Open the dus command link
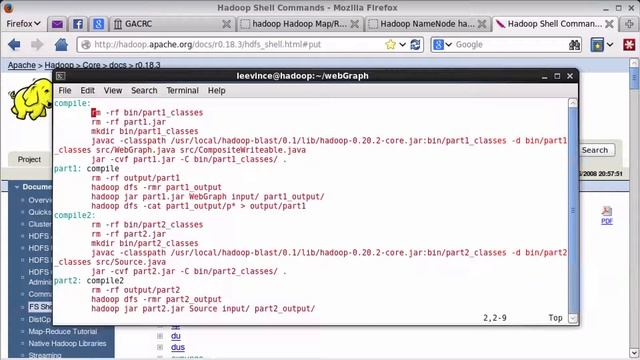 178,347
